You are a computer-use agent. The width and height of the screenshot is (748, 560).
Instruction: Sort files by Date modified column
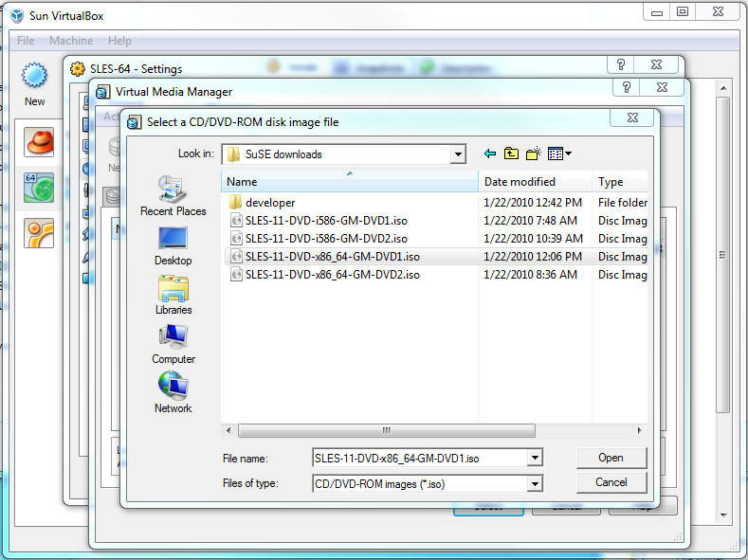tap(535, 182)
